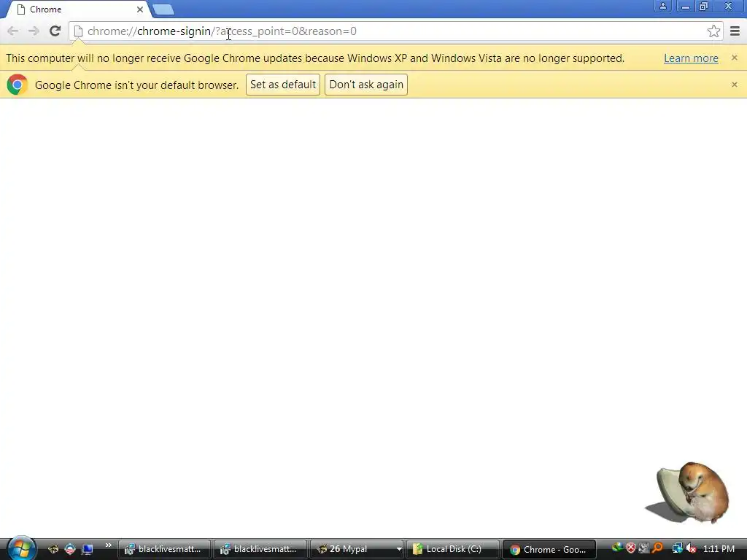Image resolution: width=747 pixels, height=560 pixels.
Task: Switch to the first blacklivesmatt... taskbar window
Action: 164,550
